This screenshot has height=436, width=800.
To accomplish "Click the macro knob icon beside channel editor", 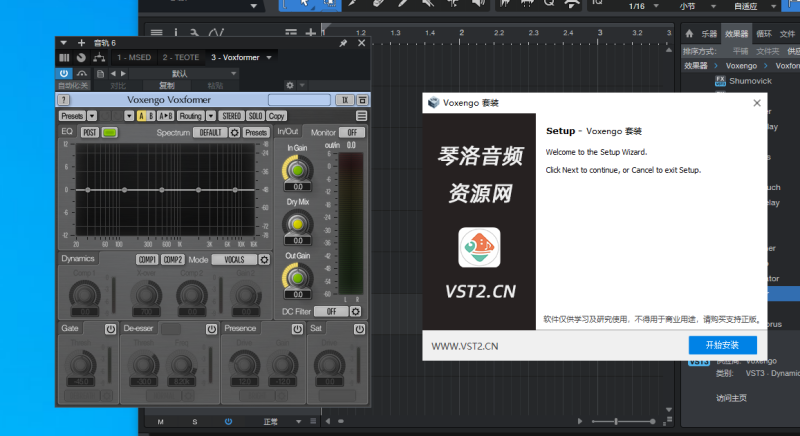I will [x=81, y=58].
